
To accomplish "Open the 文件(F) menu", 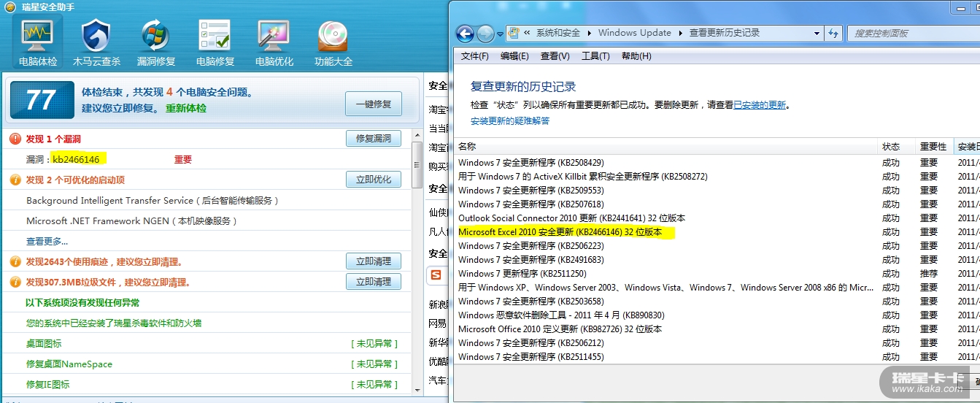I will tap(475, 56).
